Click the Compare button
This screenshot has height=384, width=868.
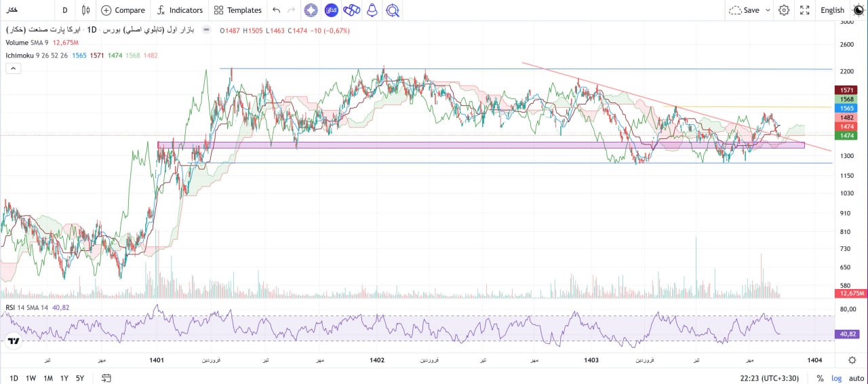coord(123,10)
